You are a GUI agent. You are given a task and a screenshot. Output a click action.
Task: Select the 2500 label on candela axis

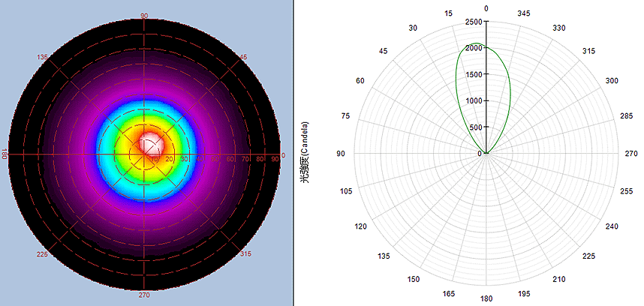tap(474, 22)
